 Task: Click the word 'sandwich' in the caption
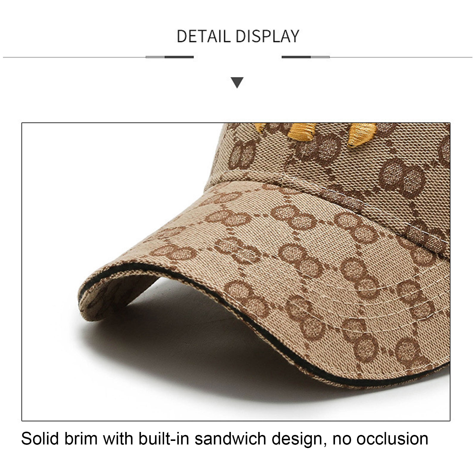230,439
